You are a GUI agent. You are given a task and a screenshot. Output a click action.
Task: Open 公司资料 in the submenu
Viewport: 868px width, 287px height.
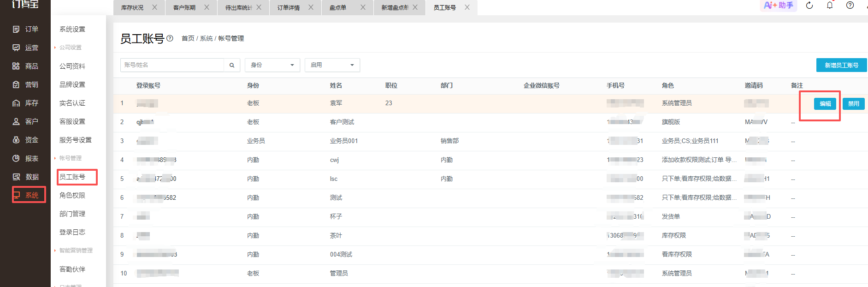(x=72, y=66)
